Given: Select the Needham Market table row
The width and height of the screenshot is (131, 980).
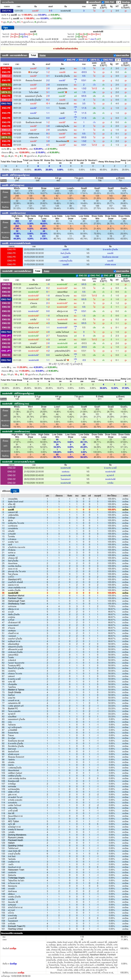Looking at the screenshot, I should 65,596.
